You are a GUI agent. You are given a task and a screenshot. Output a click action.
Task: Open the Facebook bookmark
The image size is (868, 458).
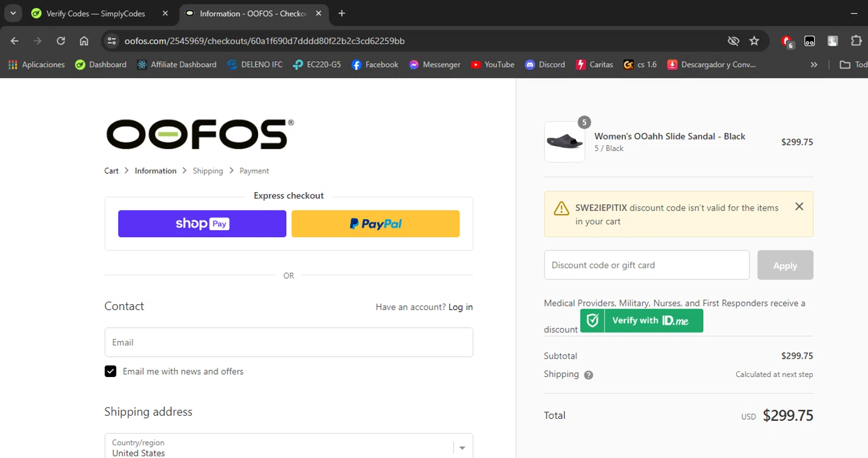(375, 65)
